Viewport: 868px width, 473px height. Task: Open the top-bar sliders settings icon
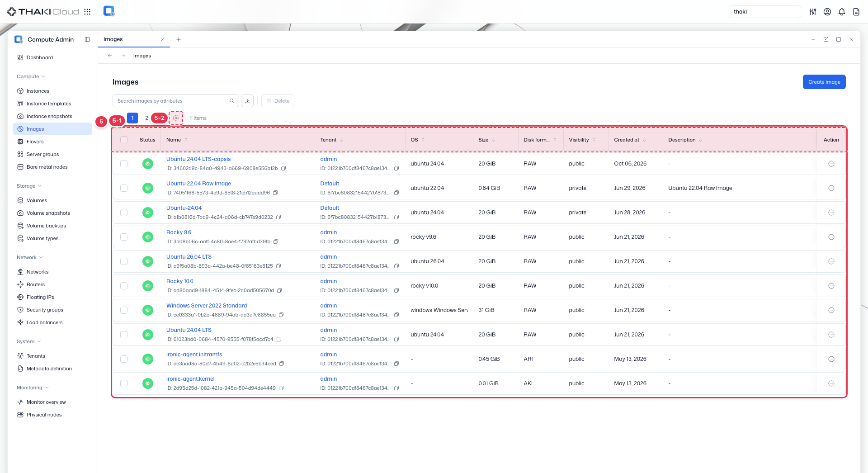(813, 12)
